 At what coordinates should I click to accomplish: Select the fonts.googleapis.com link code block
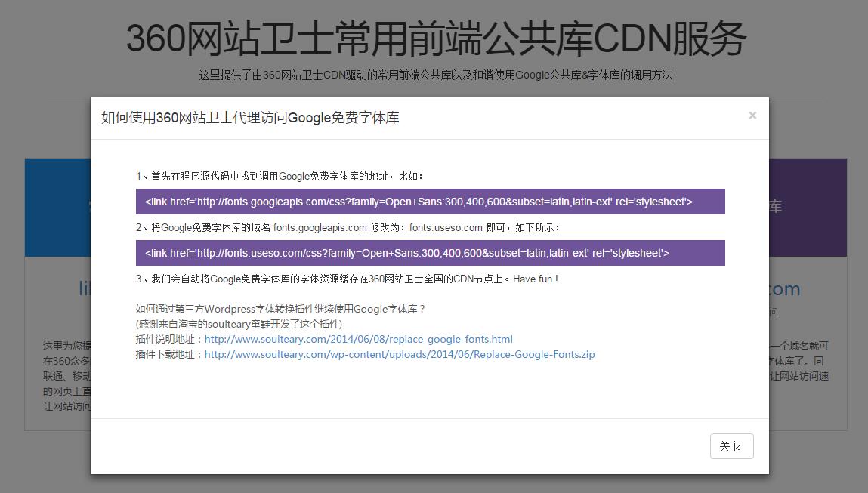pyautogui.click(x=430, y=202)
